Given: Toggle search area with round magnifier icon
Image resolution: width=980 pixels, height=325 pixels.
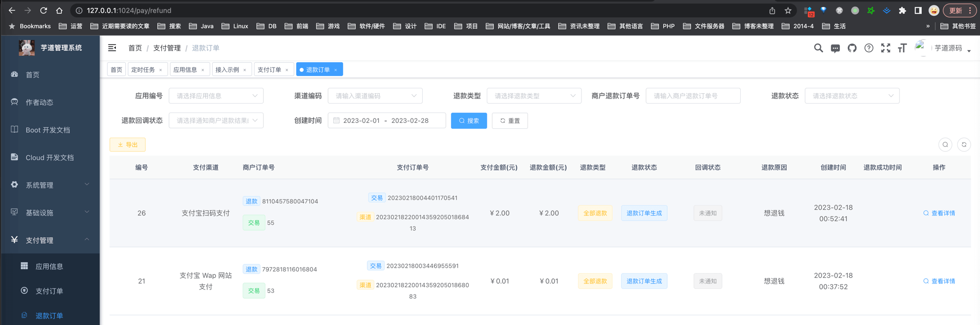Looking at the screenshot, I should coord(945,144).
